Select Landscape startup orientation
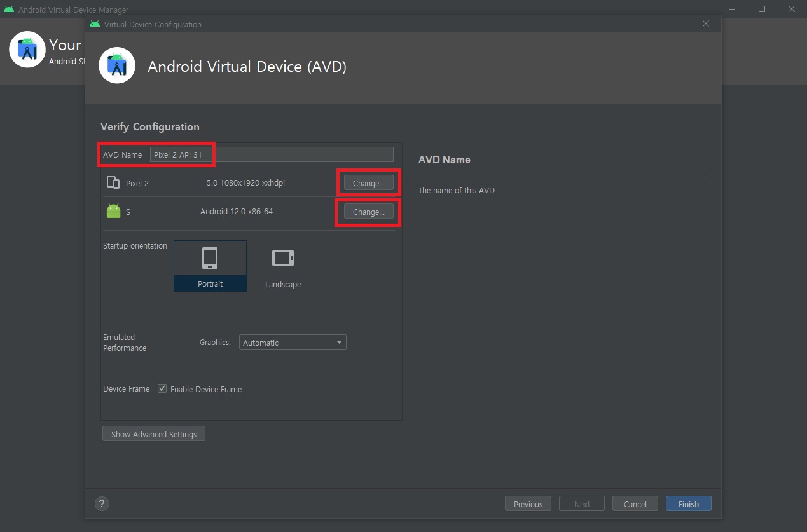Viewport: 807px width, 532px height. point(283,266)
